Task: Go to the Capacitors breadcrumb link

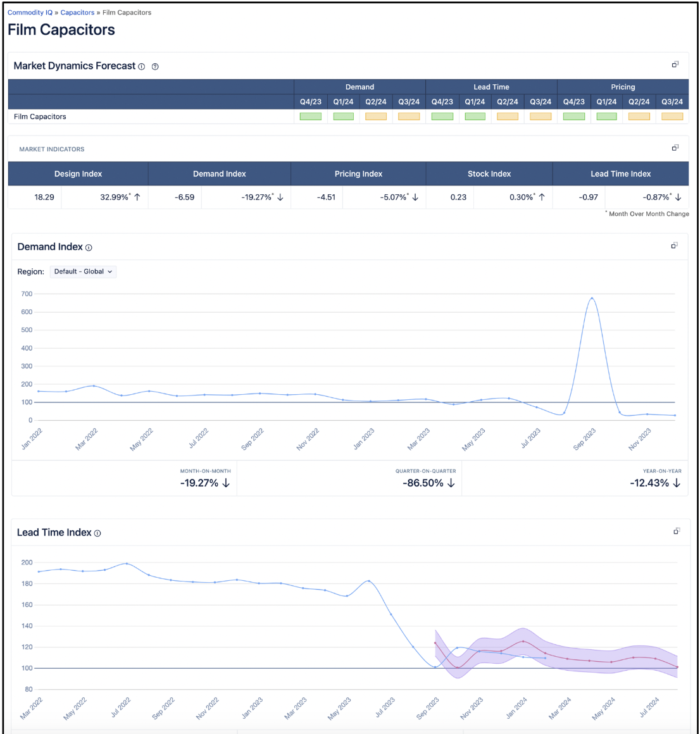Action: (x=77, y=13)
